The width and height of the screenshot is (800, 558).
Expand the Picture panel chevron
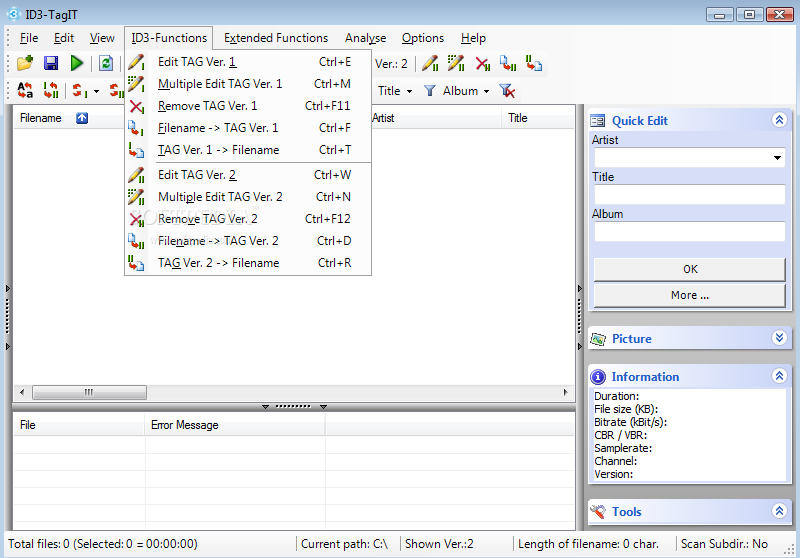[x=779, y=338]
